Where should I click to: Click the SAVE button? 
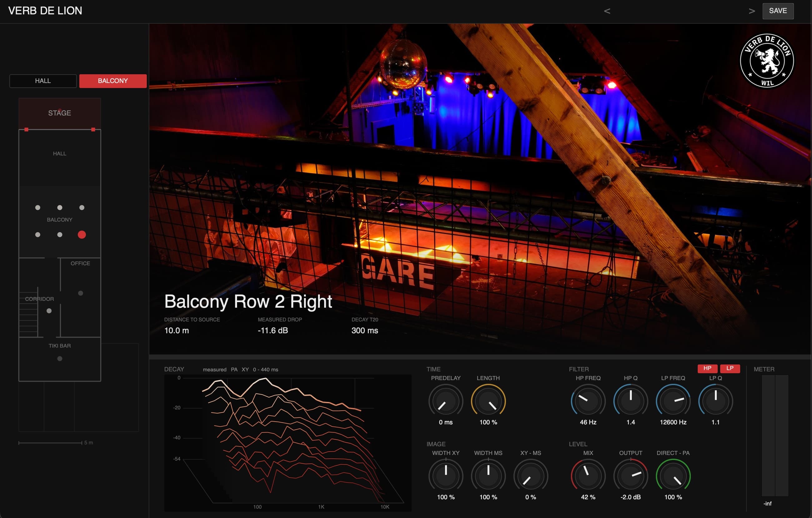(778, 11)
